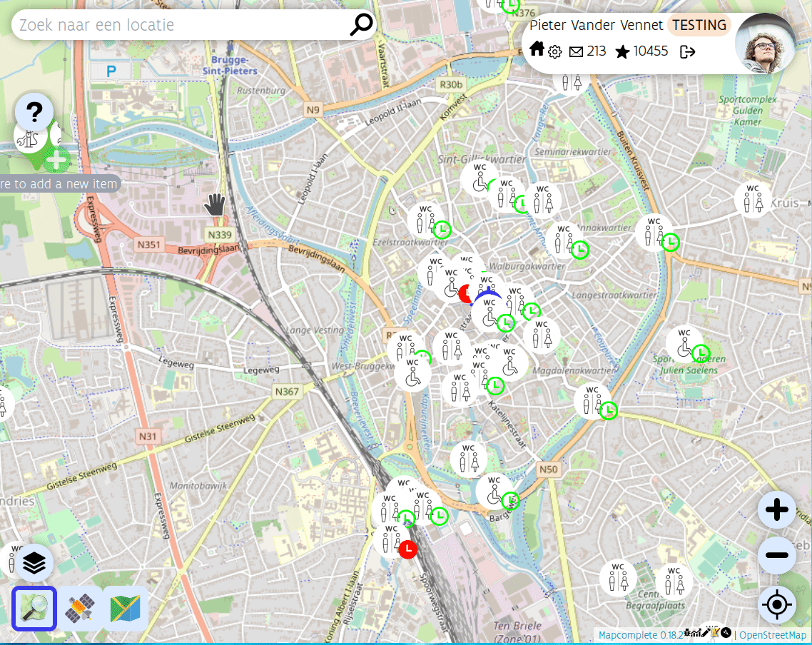Screen dimensions: 812x645
Task: Zoom in with the plus button
Action: (776, 510)
